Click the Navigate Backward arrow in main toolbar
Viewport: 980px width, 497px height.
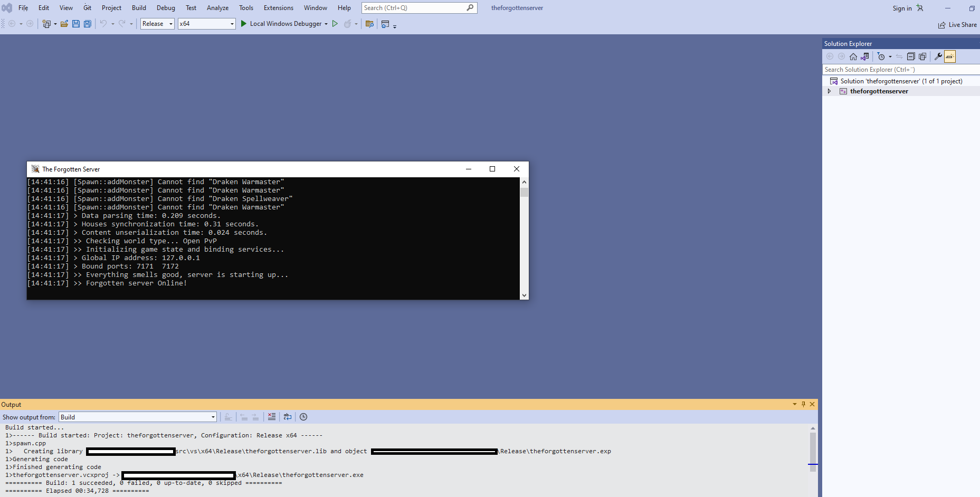point(12,24)
